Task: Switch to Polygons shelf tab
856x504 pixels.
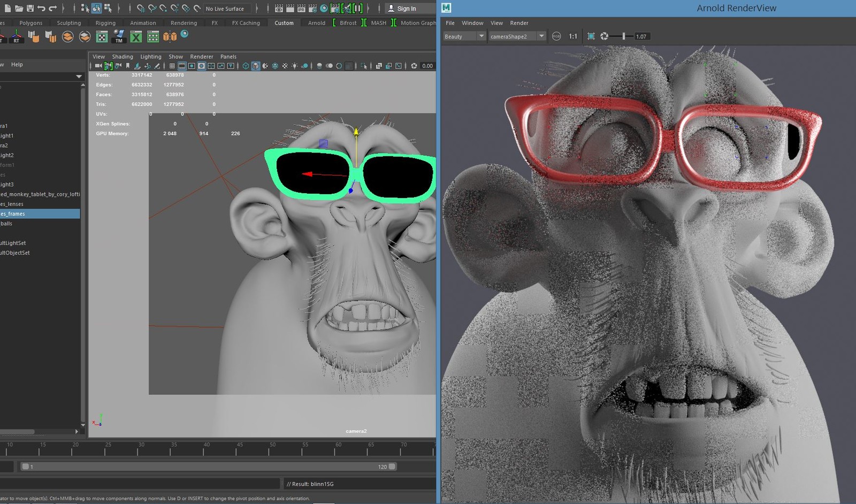Action: 31,23
